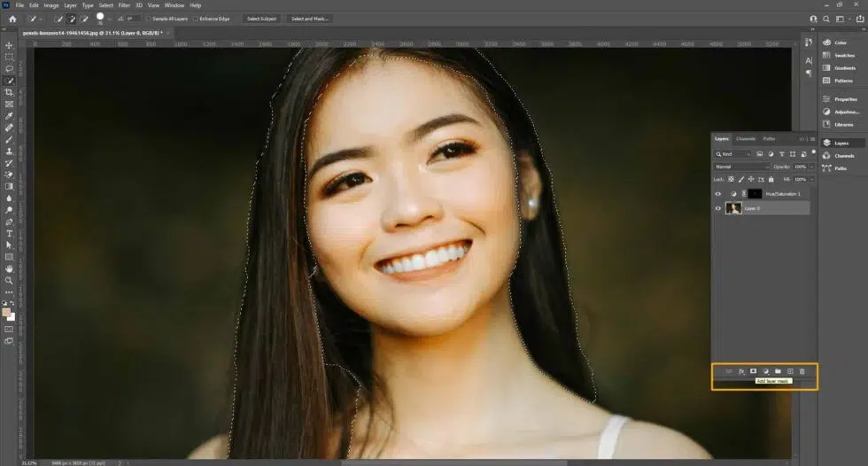Open the New adjustment layer dropdown icon
This screenshot has width=868, height=466.
[765, 371]
